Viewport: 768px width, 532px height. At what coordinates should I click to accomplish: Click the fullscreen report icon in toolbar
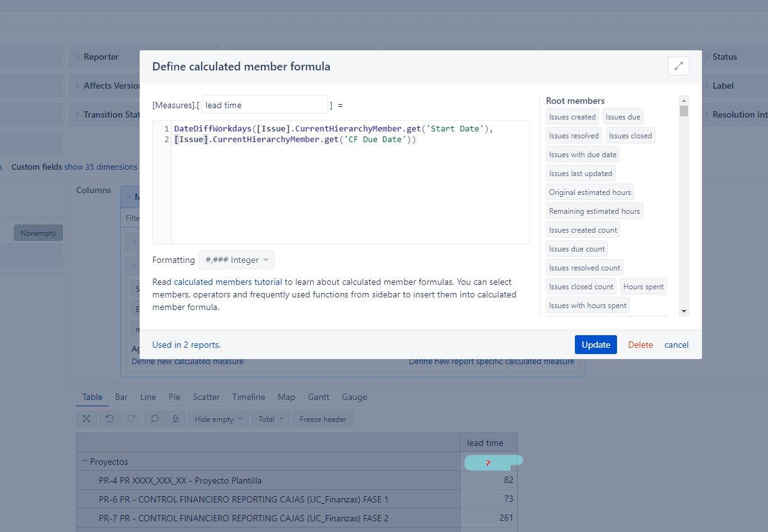coord(87,419)
